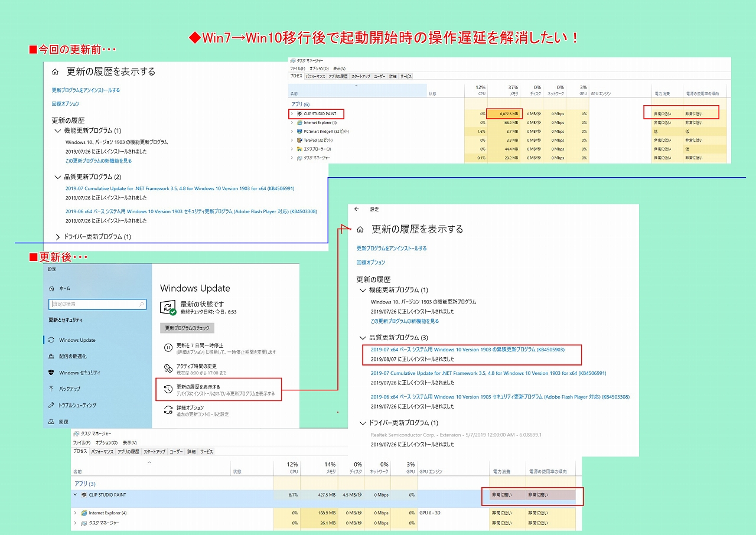
Task: Click the PC Smart Bridge II app icon
Action: click(x=299, y=131)
